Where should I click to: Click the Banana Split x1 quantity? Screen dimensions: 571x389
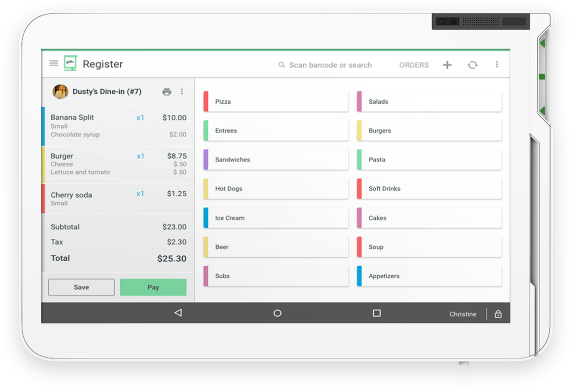click(x=140, y=118)
